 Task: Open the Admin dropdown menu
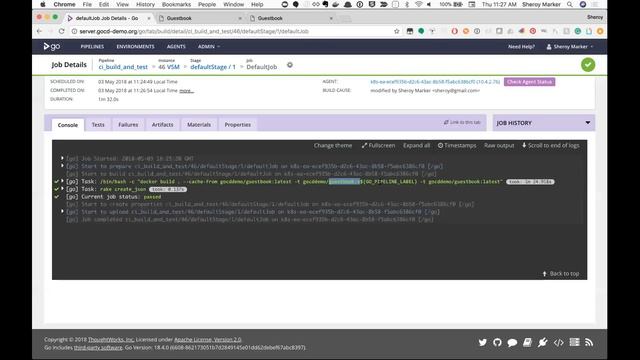pyautogui.click(x=209, y=47)
